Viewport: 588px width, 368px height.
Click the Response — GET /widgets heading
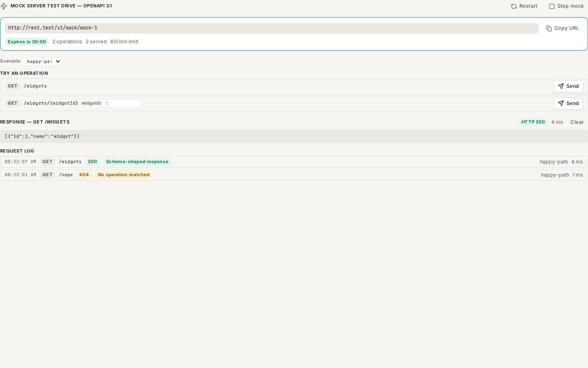pyautogui.click(x=35, y=122)
